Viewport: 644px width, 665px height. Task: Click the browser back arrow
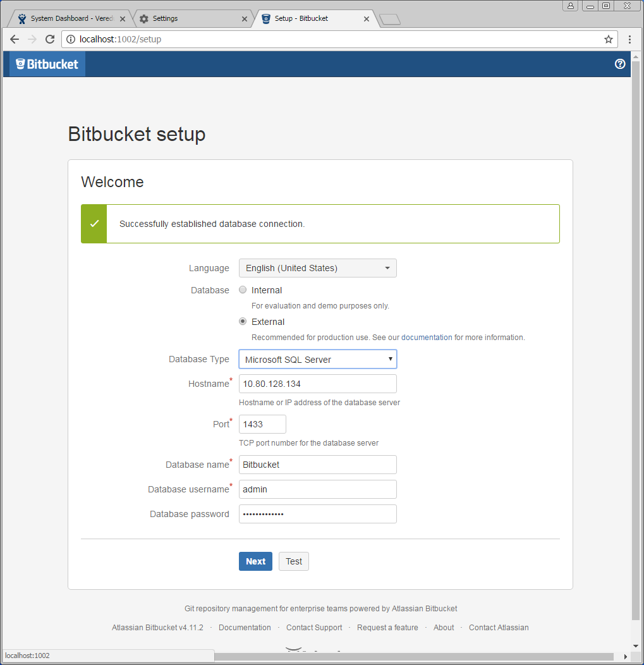(x=14, y=39)
